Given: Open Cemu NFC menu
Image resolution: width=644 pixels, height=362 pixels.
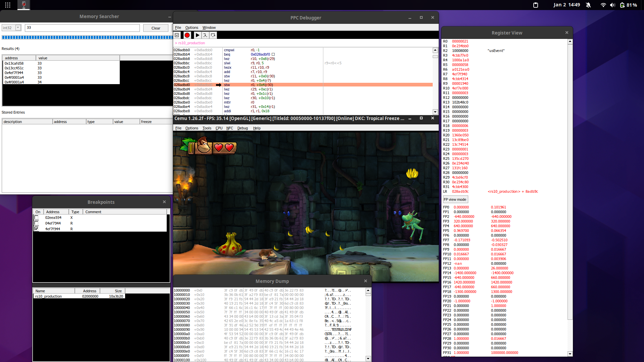Looking at the screenshot, I should tap(230, 128).
